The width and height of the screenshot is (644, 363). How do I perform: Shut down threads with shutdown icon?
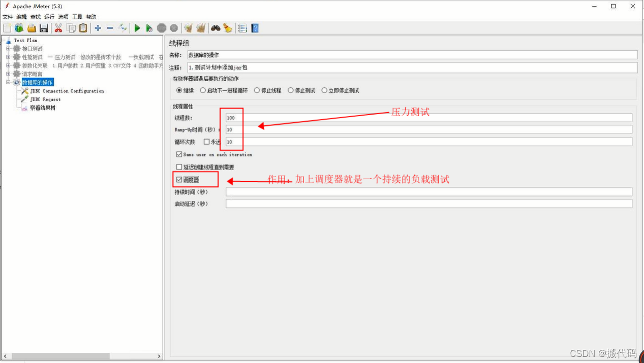(x=174, y=28)
